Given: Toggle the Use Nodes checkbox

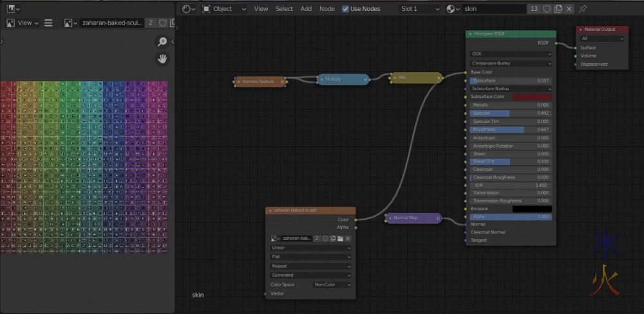Looking at the screenshot, I should click(x=346, y=9).
